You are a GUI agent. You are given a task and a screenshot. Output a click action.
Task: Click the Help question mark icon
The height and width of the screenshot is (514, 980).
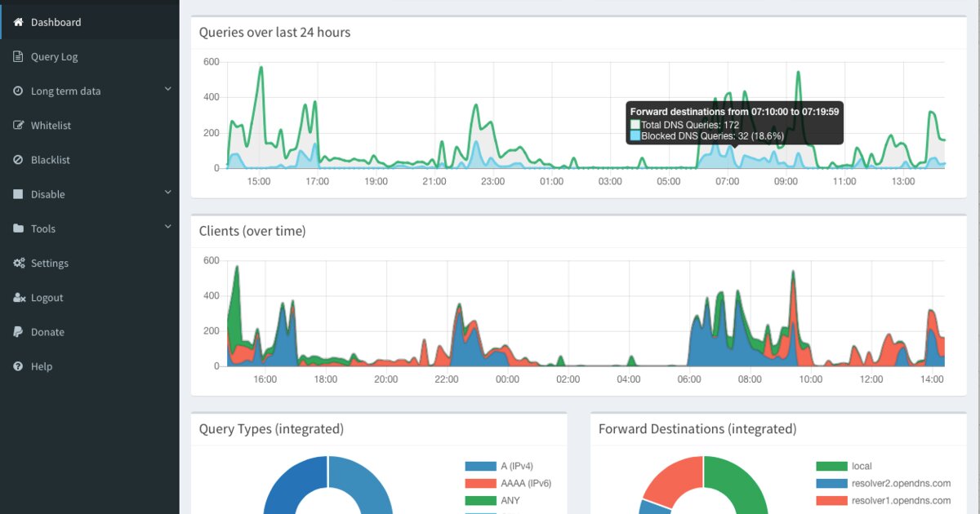pos(18,366)
